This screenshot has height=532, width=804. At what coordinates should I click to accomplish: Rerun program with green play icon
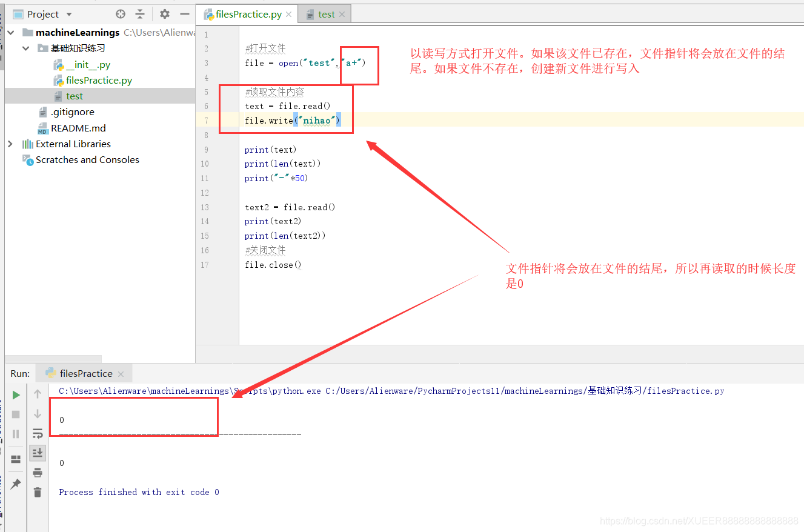click(x=16, y=395)
